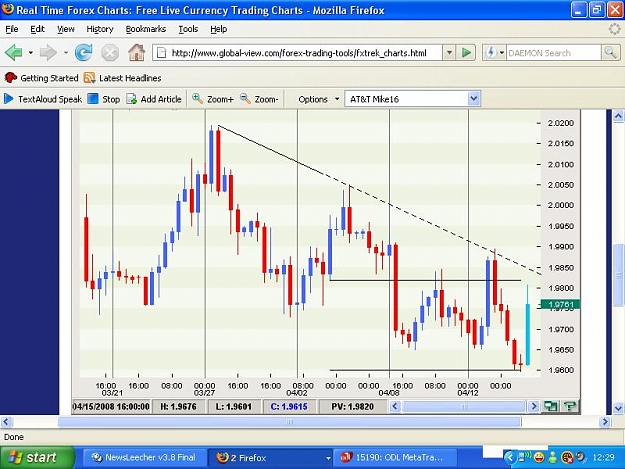Open the View menu

[x=66, y=29]
